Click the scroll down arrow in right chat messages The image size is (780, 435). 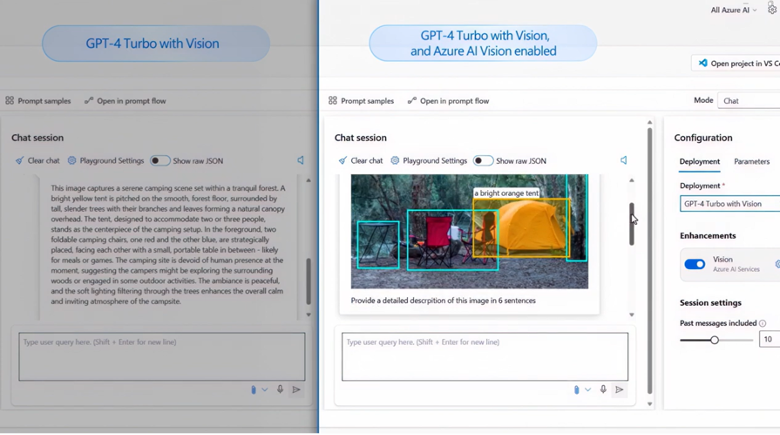point(632,315)
